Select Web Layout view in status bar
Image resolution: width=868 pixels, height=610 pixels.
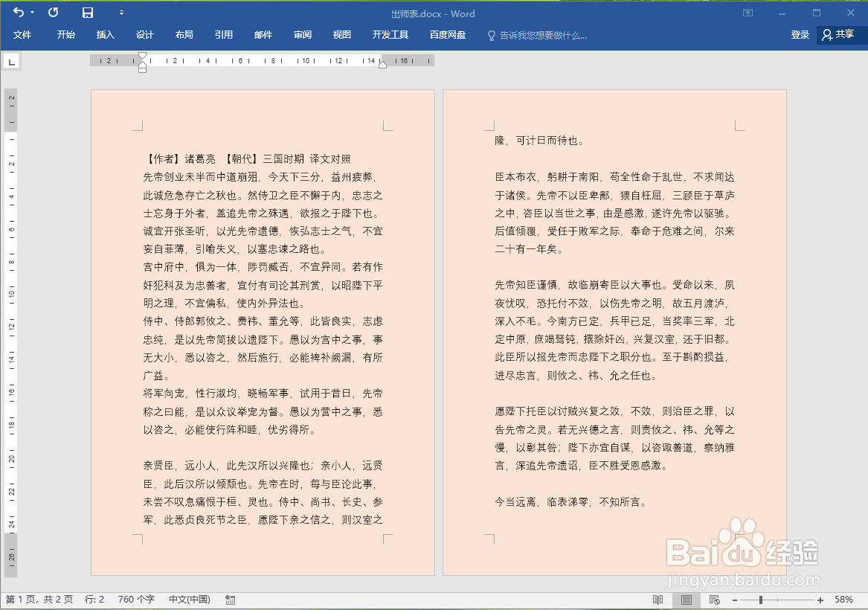(714, 600)
